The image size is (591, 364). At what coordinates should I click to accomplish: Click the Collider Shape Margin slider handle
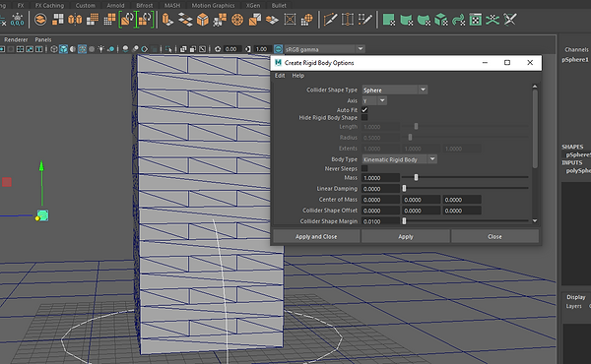tap(404, 221)
